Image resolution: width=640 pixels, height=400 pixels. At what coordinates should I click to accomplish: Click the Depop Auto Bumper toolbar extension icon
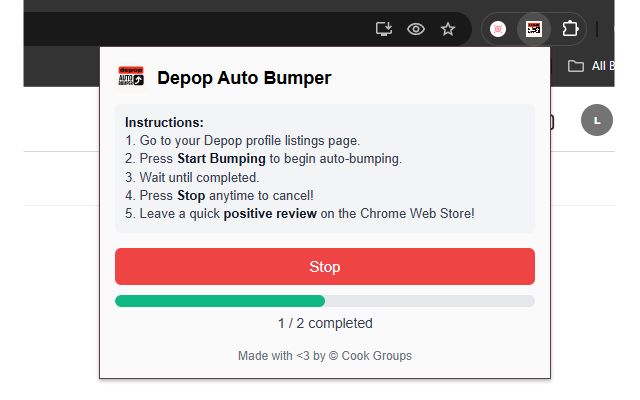point(534,29)
